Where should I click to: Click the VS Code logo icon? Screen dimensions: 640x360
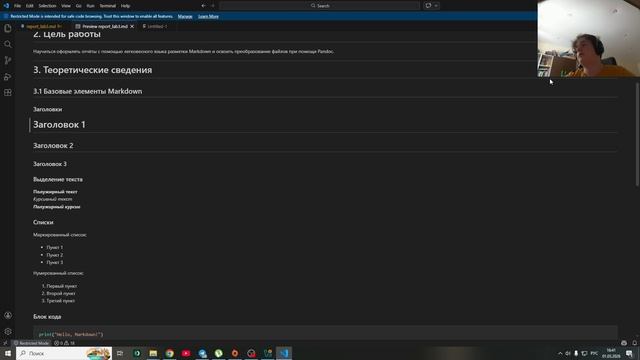point(6,6)
